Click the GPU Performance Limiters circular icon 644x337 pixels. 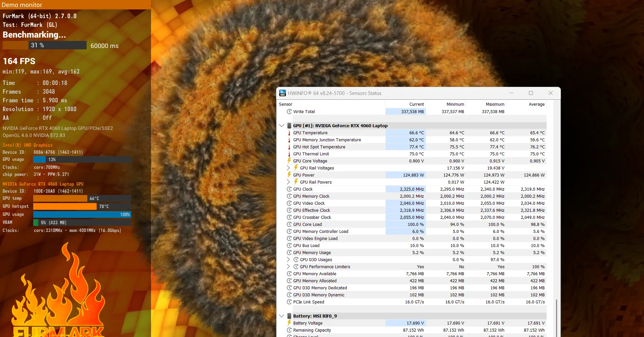[x=296, y=267]
